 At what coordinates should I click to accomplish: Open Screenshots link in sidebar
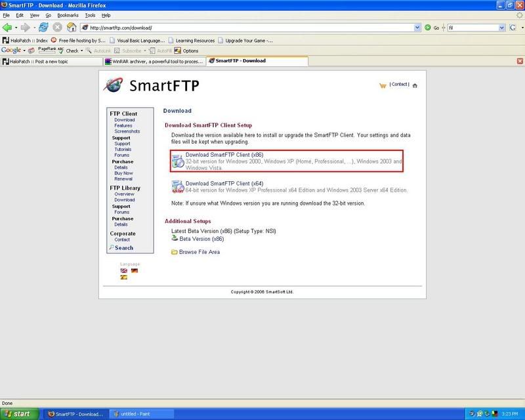[127, 131]
